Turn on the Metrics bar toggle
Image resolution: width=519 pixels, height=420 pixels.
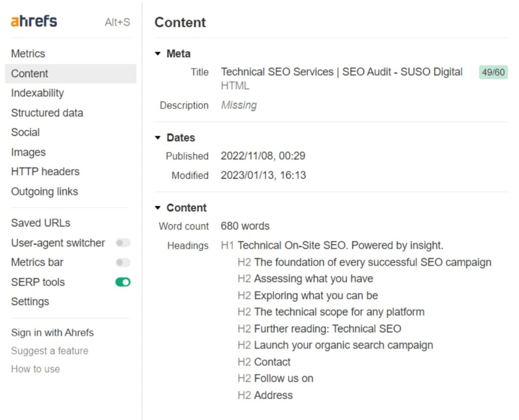[x=123, y=262]
